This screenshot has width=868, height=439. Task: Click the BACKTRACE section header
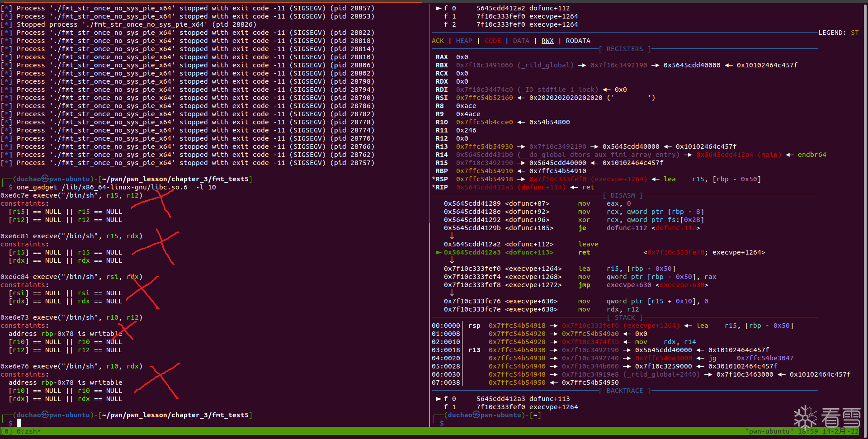[x=625, y=391]
